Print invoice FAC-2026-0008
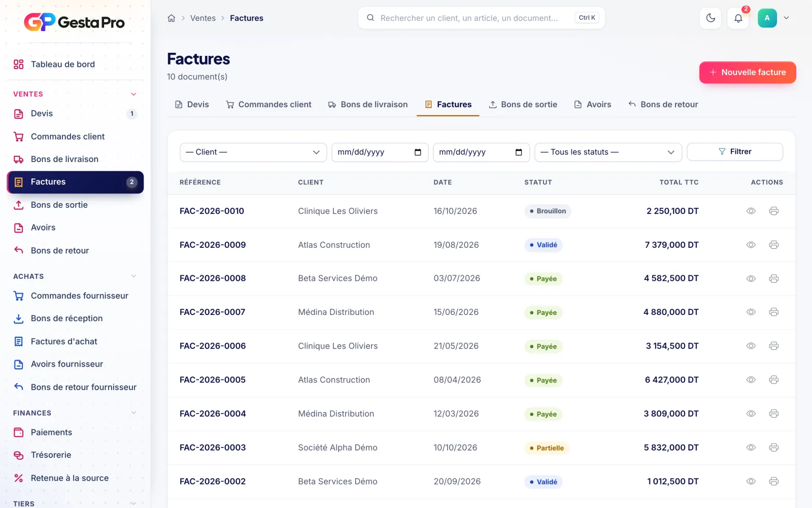Screen dimensions: 812x508 tap(774, 278)
